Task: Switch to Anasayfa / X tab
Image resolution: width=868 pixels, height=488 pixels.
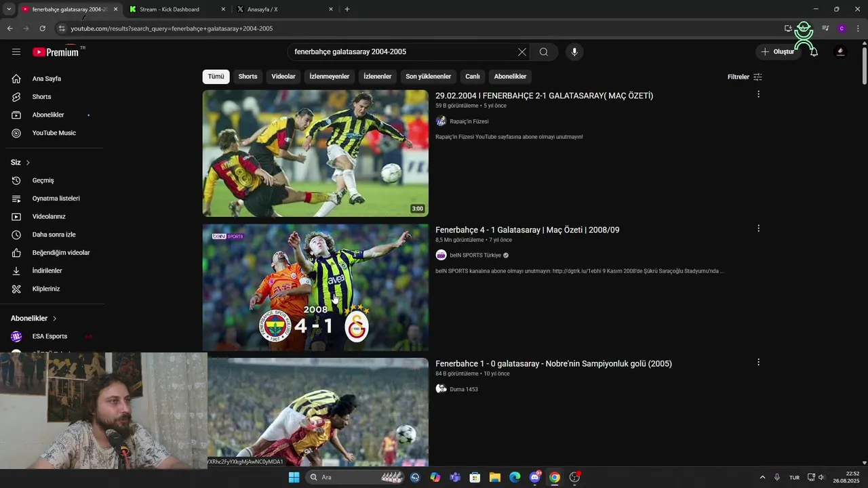Action: click(x=285, y=9)
